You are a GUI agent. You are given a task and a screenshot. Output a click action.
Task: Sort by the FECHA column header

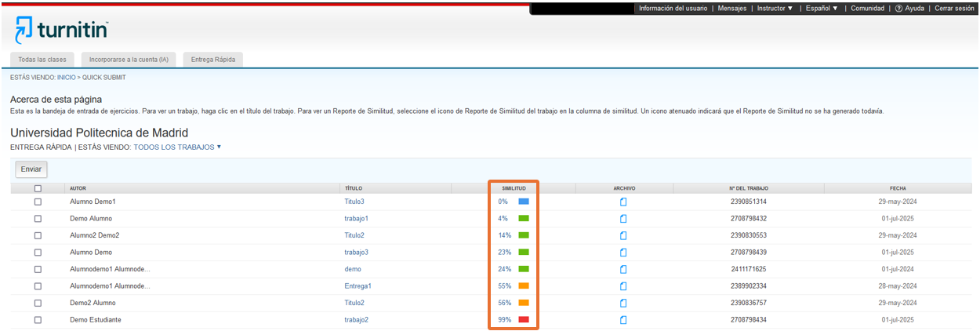898,188
